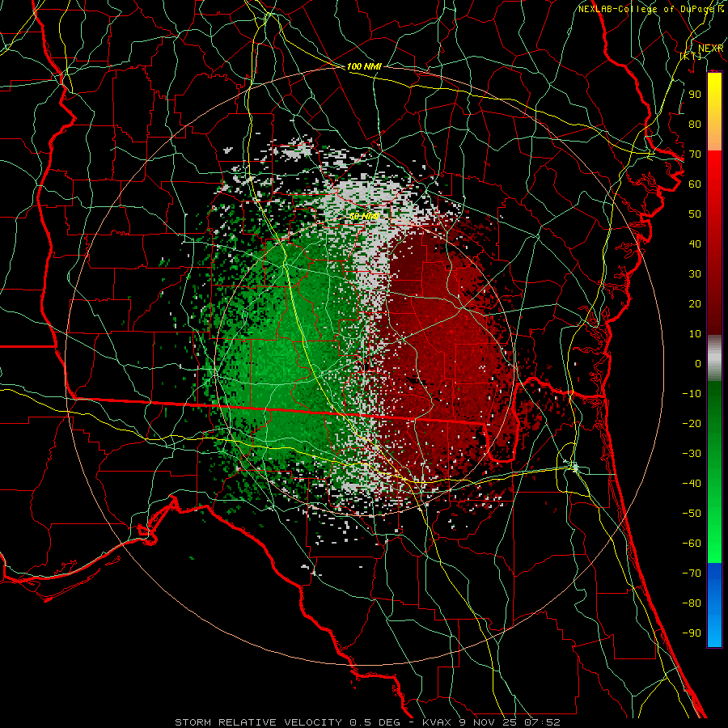Select the gray zero-velocity segment of color bar

coord(714,358)
